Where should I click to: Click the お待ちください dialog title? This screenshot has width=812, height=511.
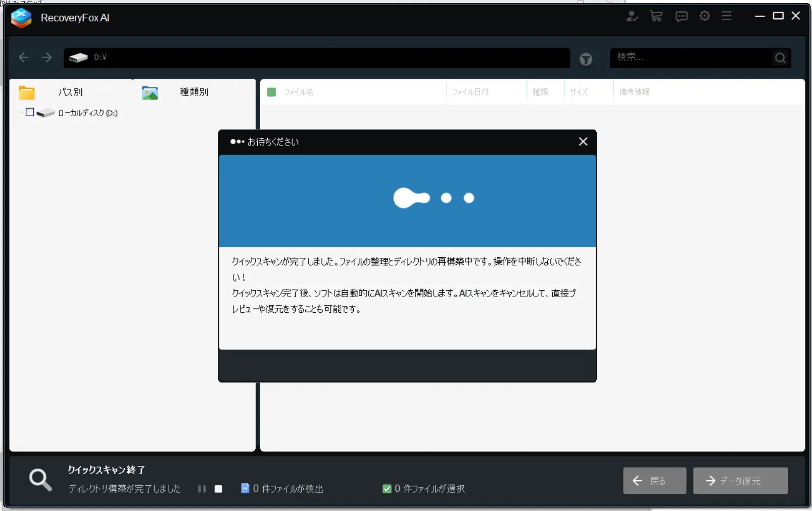[273, 142]
